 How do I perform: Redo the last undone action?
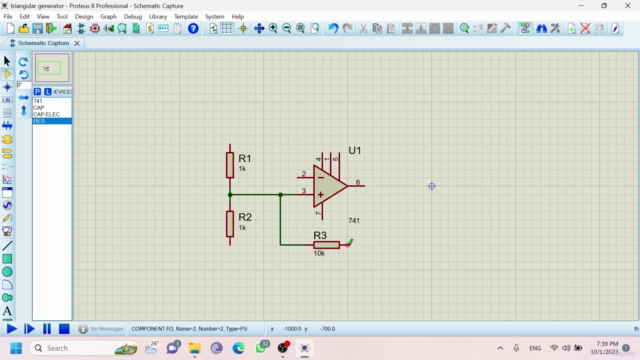tap(347, 28)
